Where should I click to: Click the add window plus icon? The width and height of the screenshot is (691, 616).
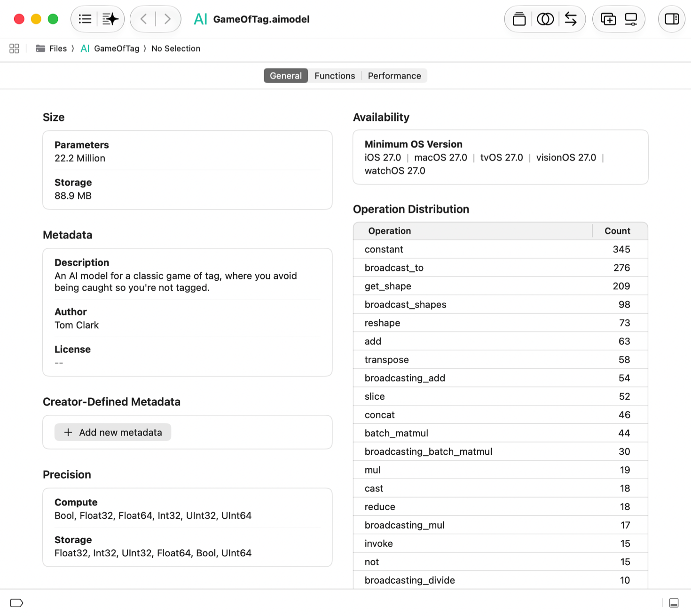click(608, 19)
